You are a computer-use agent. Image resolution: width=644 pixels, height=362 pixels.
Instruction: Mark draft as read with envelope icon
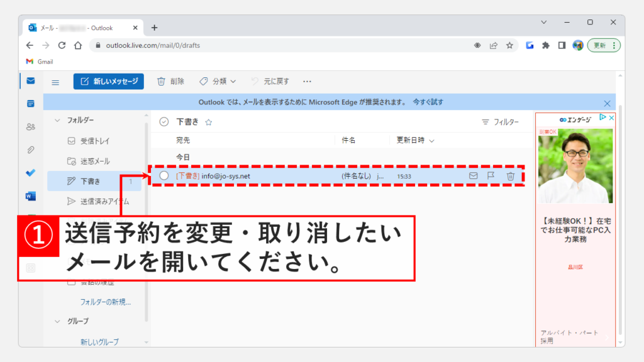473,176
